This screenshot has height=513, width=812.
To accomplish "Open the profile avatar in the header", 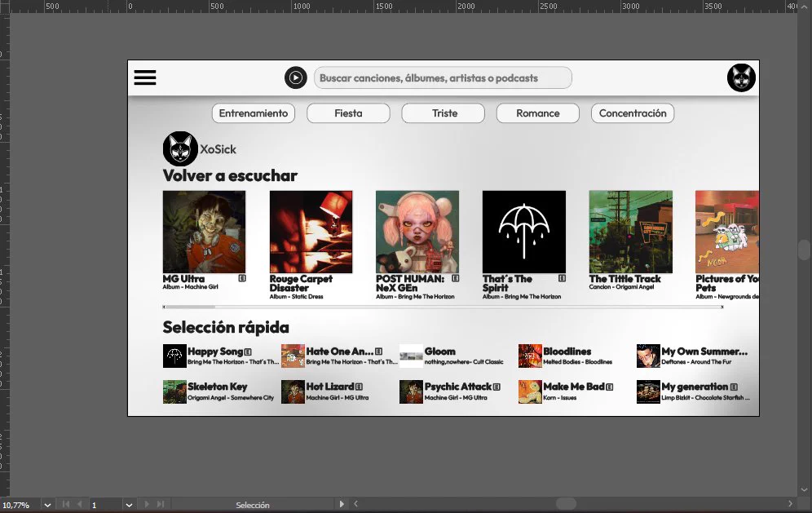I will tap(741, 77).
